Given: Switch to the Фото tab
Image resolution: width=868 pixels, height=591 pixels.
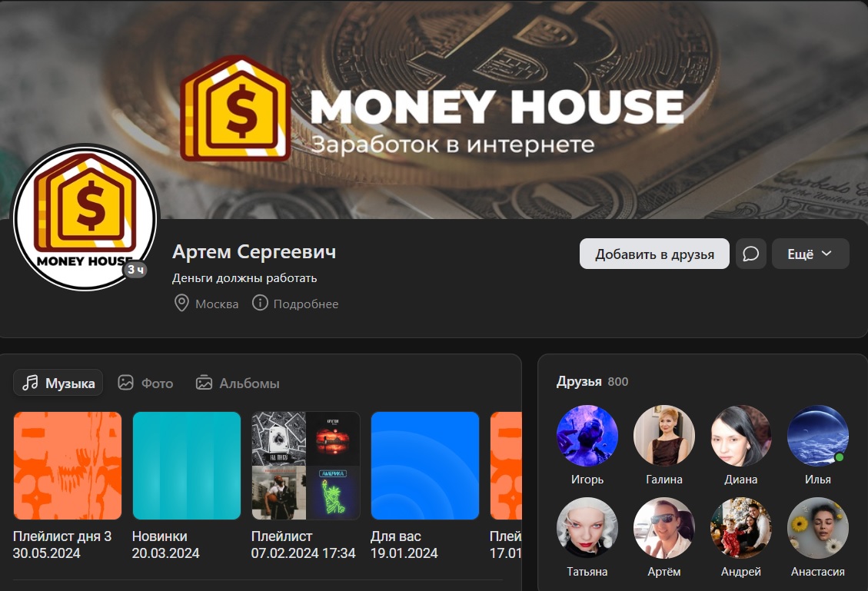Looking at the screenshot, I should tap(145, 383).
